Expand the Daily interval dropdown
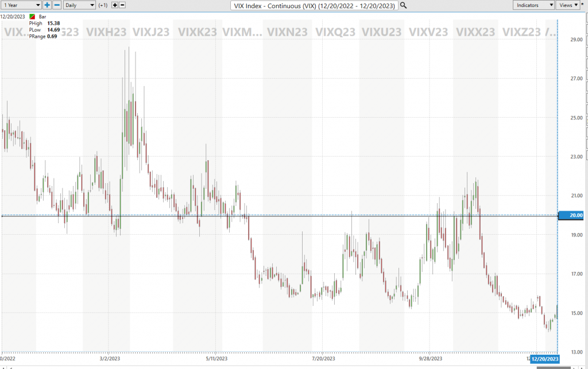The image size is (588, 369). 80,5
